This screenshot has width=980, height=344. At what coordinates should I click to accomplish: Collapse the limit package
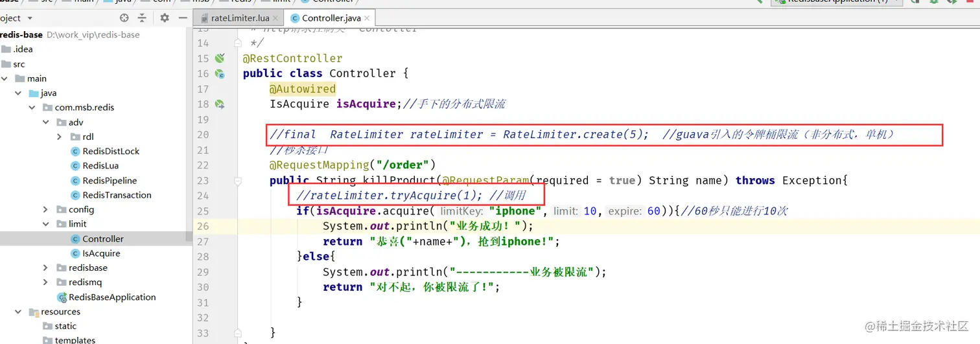(45, 224)
